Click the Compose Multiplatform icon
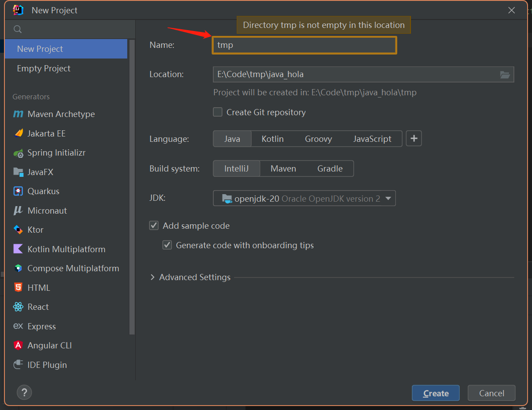 pyautogui.click(x=18, y=268)
